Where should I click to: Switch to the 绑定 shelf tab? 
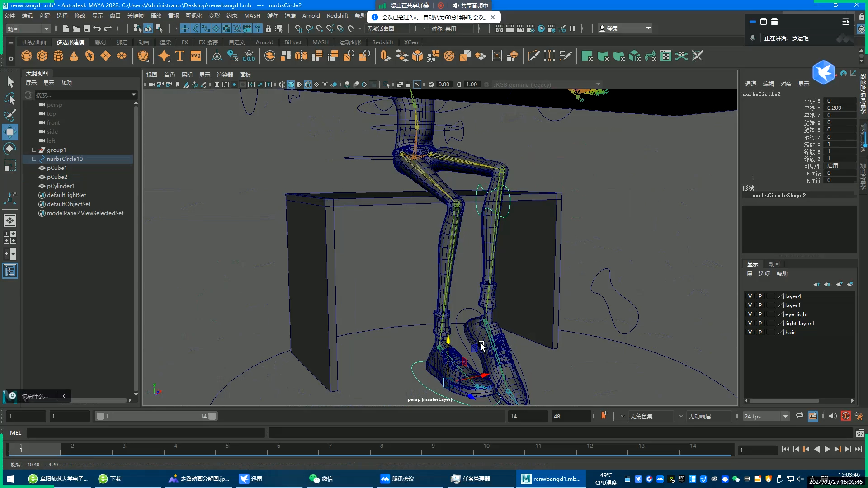pyautogui.click(x=122, y=42)
